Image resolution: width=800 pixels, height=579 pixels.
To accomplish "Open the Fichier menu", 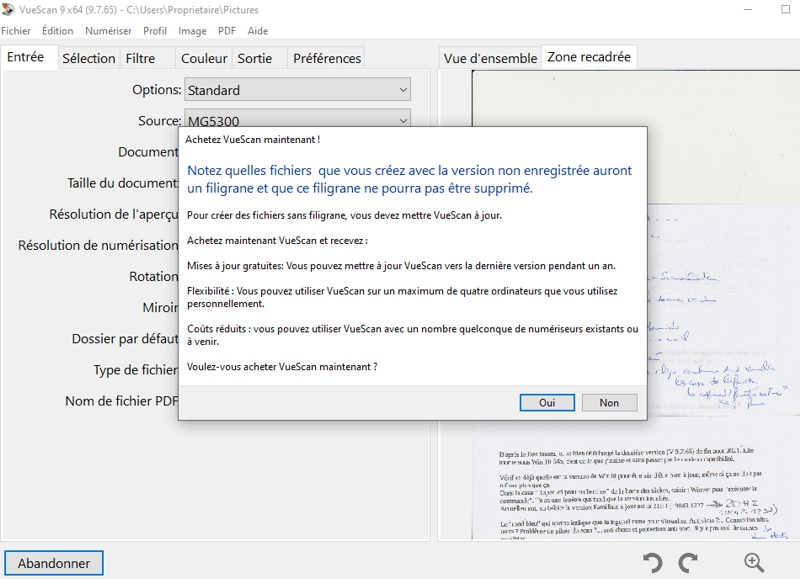I will click(x=16, y=31).
